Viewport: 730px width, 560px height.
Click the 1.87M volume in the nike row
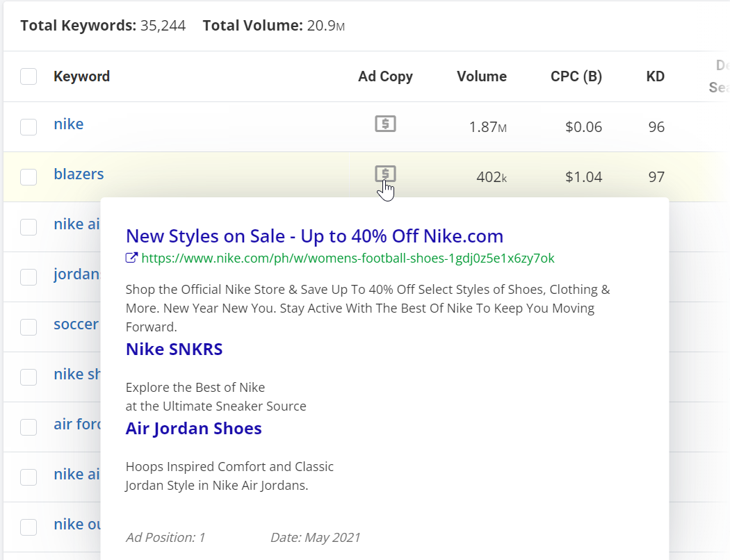[488, 127]
